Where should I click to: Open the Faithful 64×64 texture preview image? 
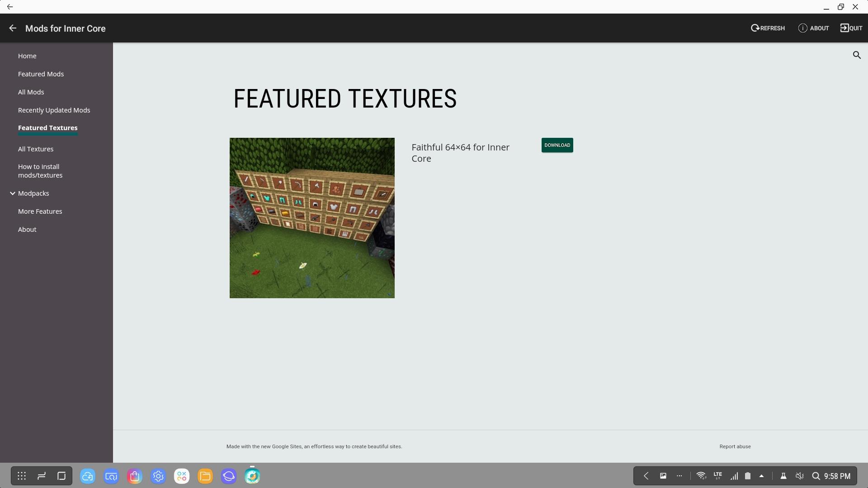[312, 218]
